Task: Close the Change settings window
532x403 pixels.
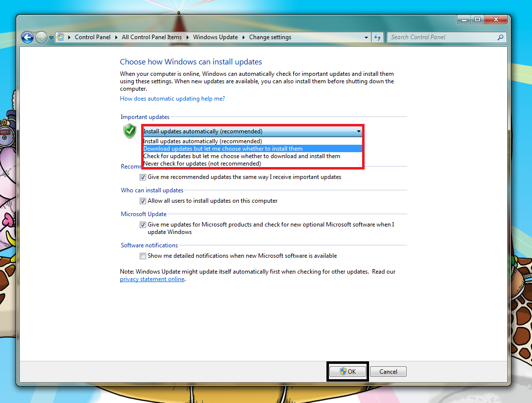Action: 496,20
